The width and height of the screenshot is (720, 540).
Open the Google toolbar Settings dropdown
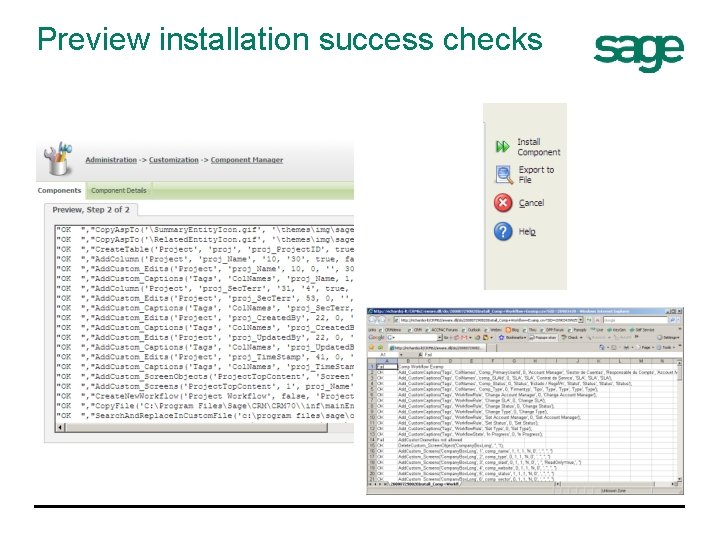[669, 338]
